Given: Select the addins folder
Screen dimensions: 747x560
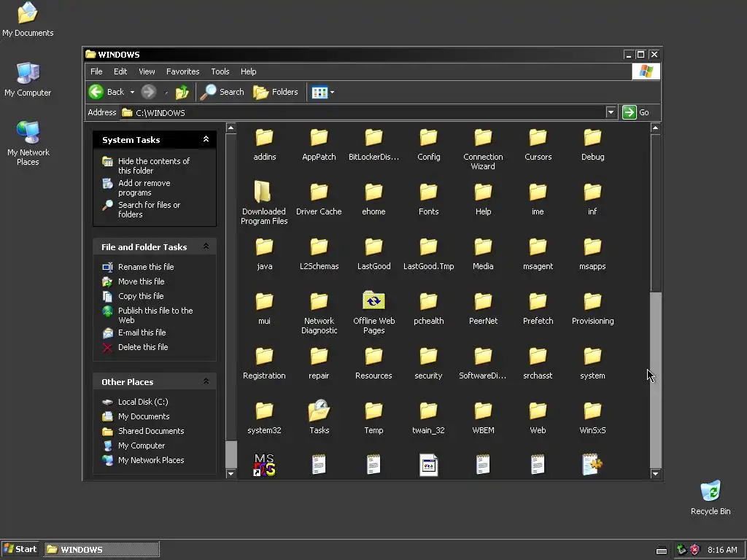Looking at the screenshot, I should [x=264, y=145].
